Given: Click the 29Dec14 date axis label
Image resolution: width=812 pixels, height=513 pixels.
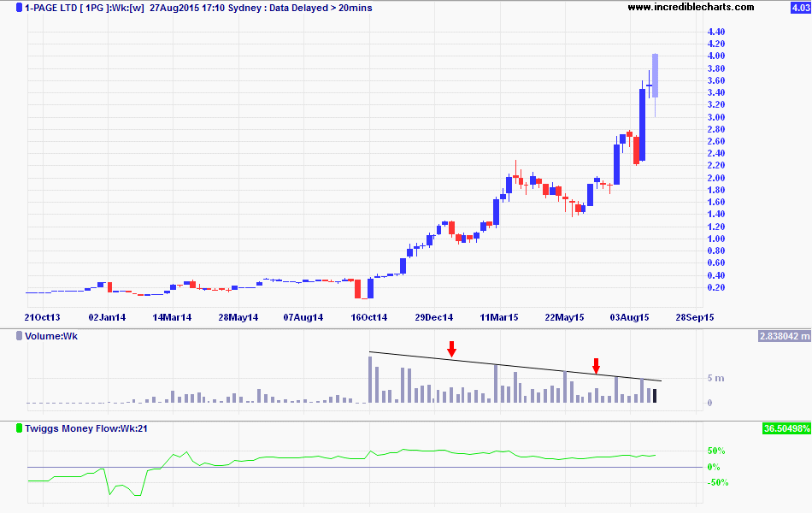Looking at the screenshot, I should (x=434, y=317).
